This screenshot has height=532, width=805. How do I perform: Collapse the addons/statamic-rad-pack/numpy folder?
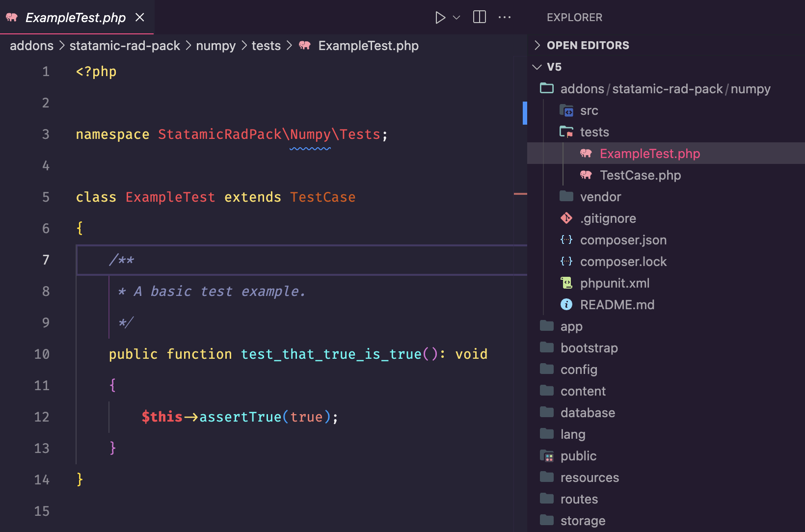tap(666, 88)
